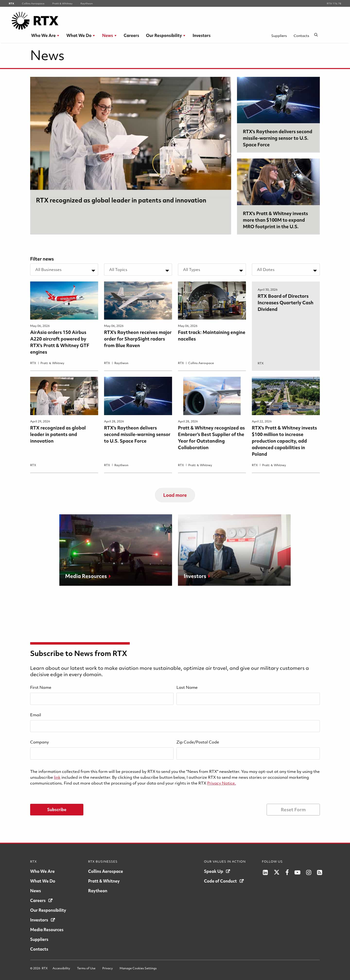Click the Load more button

[x=175, y=495]
